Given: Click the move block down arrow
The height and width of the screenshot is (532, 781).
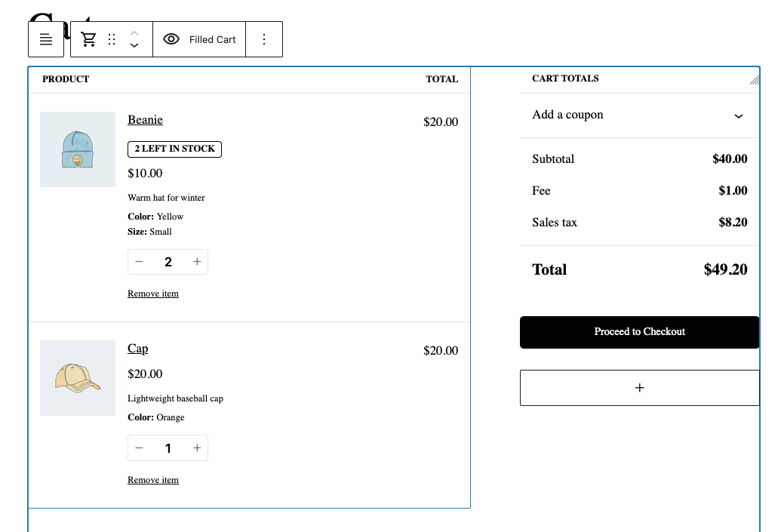Looking at the screenshot, I should click(134, 45).
